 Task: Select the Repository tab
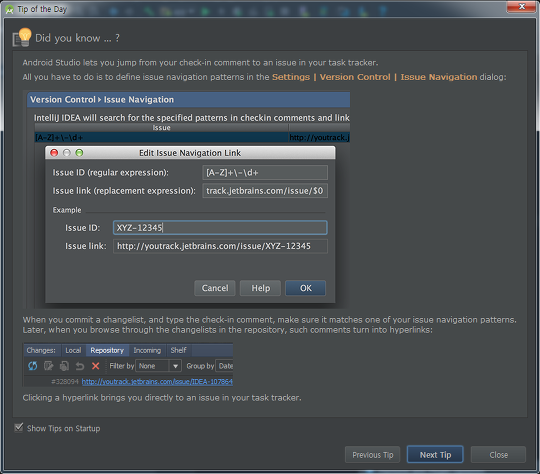pos(107,350)
